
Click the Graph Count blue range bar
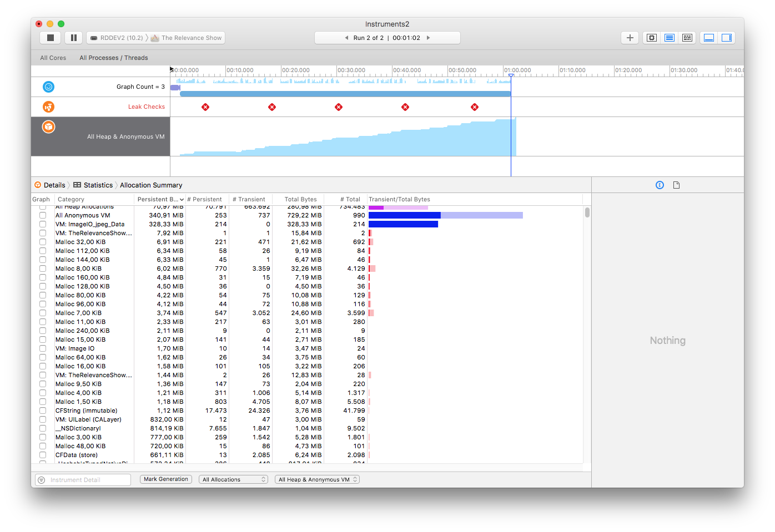tap(345, 94)
